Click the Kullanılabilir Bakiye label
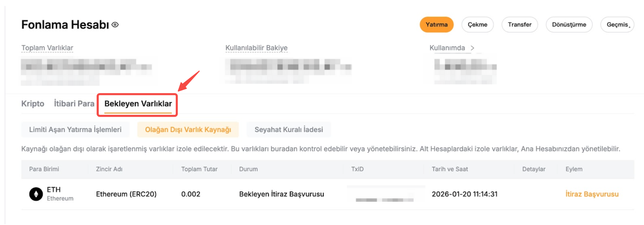644x225 pixels. coord(256,48)
